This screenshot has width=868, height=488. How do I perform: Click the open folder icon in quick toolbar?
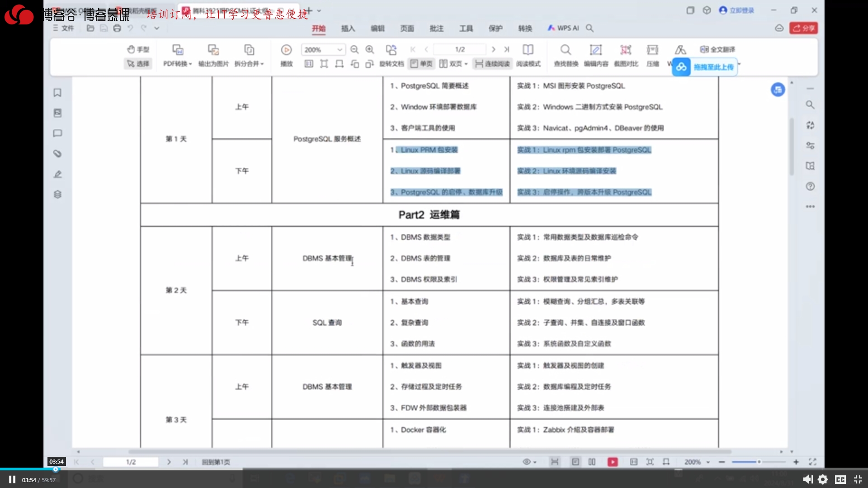90,28
